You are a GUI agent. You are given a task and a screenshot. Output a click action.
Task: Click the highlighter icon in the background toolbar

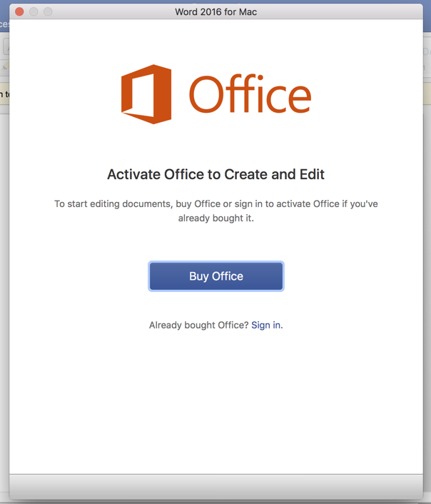[x=4, y=66]
